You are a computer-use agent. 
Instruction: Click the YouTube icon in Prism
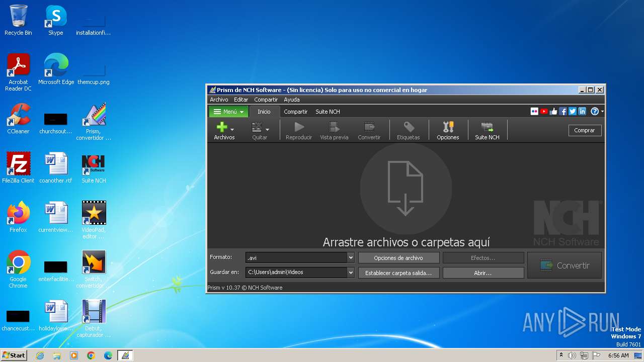click(x=544, y=112)
